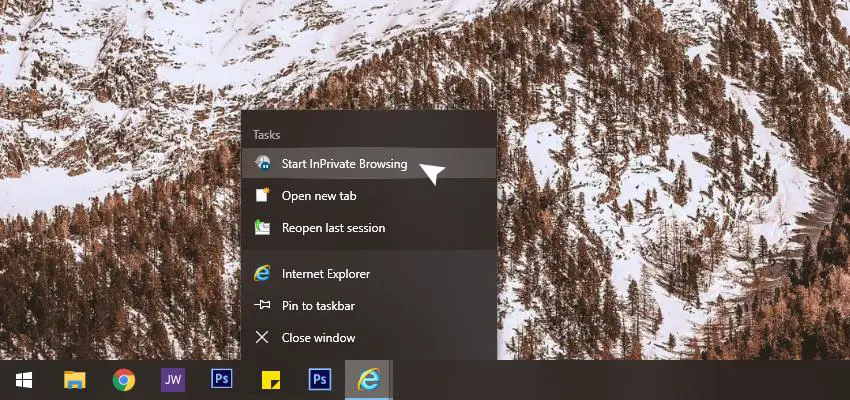This screenshot has width=850, height=400.
Task: Open the purple JW app on the taskbar
Action: 173,380
